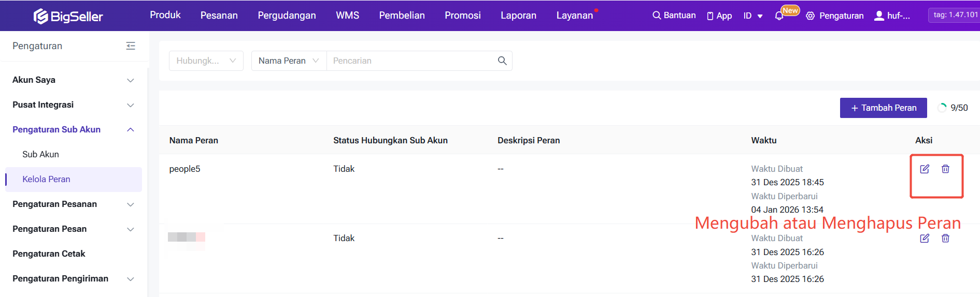The height and width of the screenshot is (297, 980).
Task: Open Bantuan help link
Action: click(674, 16)
